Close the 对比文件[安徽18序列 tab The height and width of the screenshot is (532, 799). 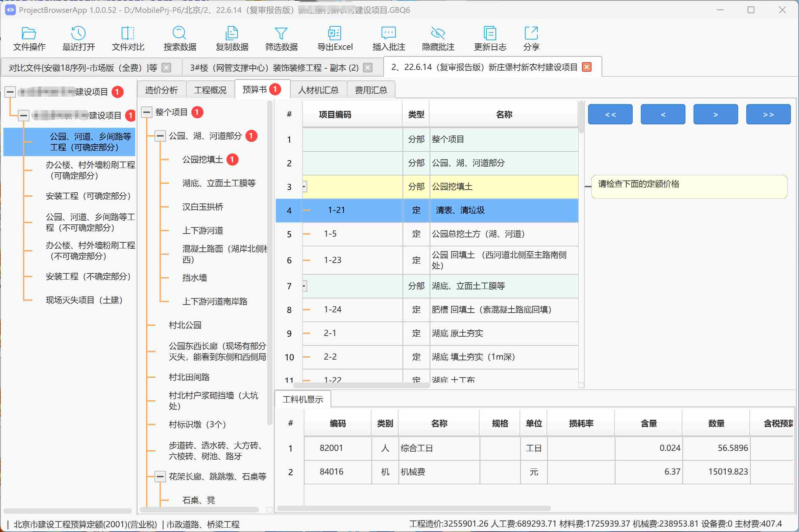(x=166, y=68)
